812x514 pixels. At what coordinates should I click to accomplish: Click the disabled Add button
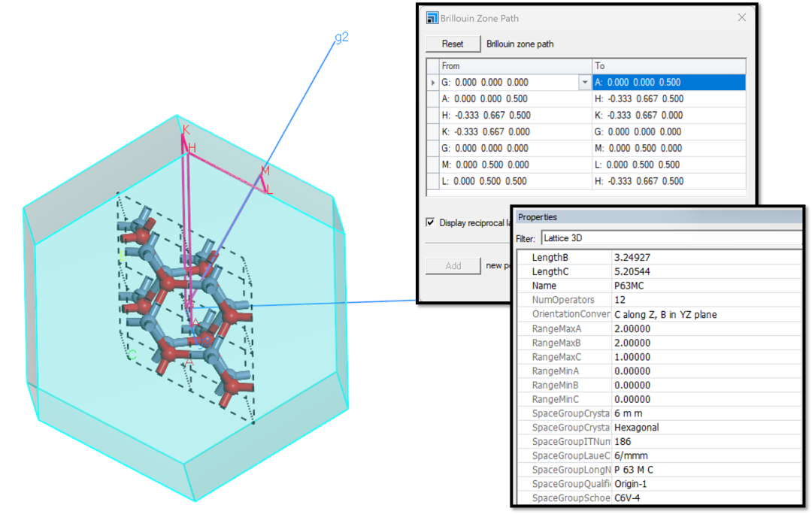pyautogui.click(x=453, y=265)
